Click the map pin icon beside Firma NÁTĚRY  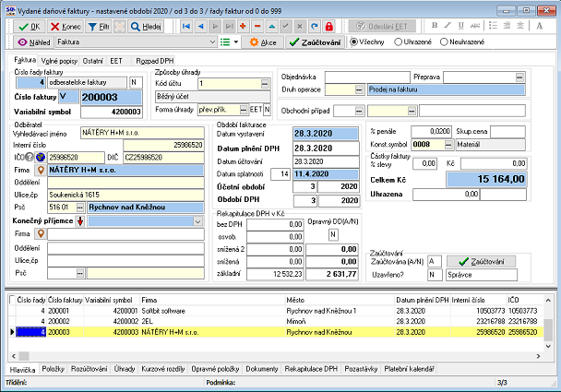[41, 171]
